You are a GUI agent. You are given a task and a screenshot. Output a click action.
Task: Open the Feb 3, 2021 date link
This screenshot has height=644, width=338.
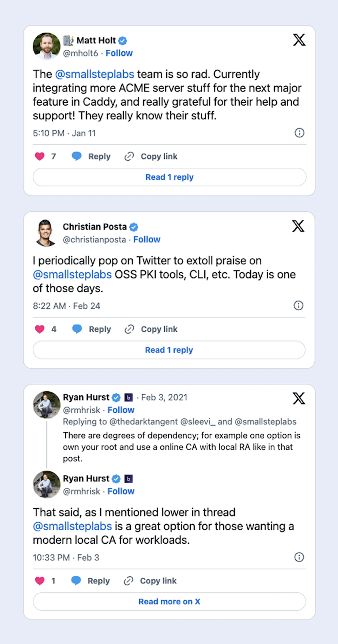click(164, 397)
